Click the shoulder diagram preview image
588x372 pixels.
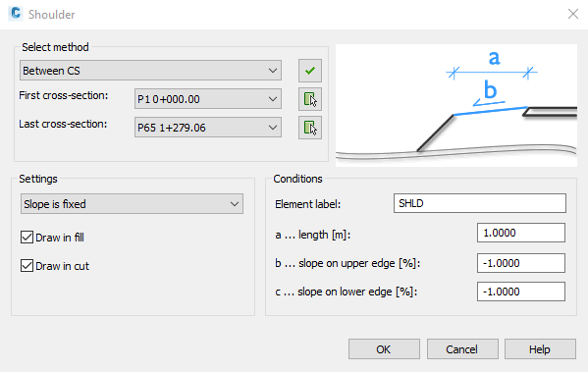[x=456, y=105]
